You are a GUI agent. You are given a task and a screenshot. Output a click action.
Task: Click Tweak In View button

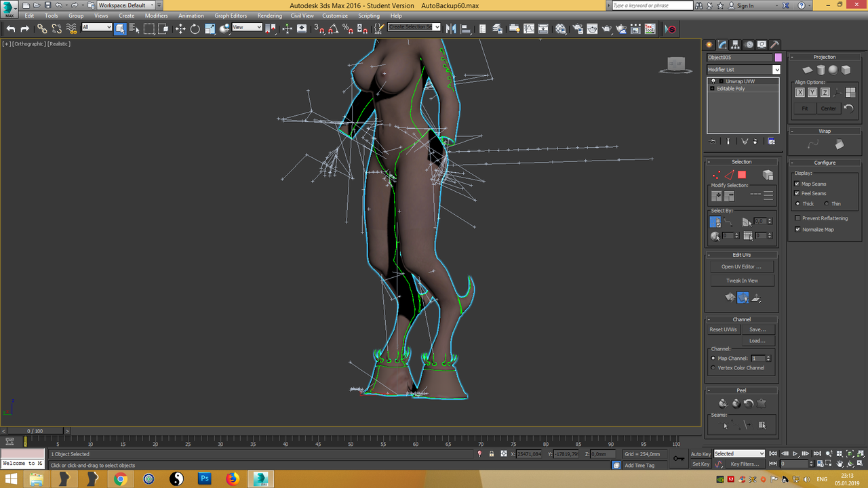[742, 281]
